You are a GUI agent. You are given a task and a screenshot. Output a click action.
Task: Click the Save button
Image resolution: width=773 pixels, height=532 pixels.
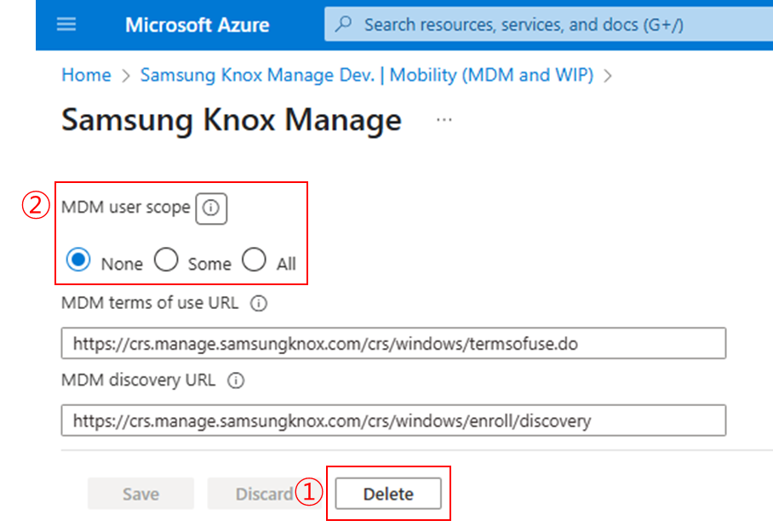(140, 494)
